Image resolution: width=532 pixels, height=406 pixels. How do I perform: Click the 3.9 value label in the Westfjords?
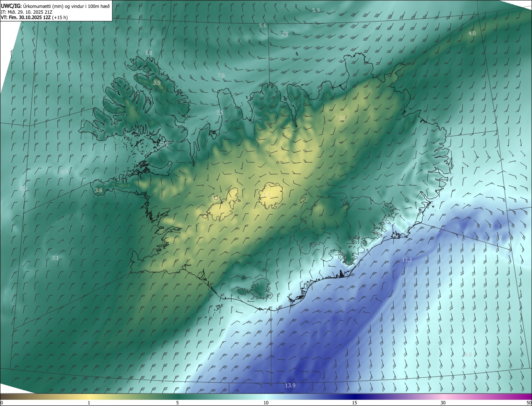157,83
